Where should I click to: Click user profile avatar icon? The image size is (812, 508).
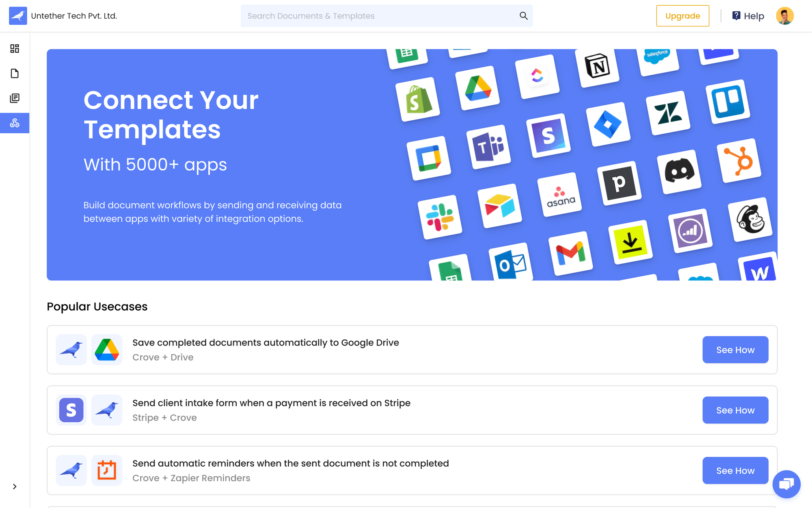[785, 16]
